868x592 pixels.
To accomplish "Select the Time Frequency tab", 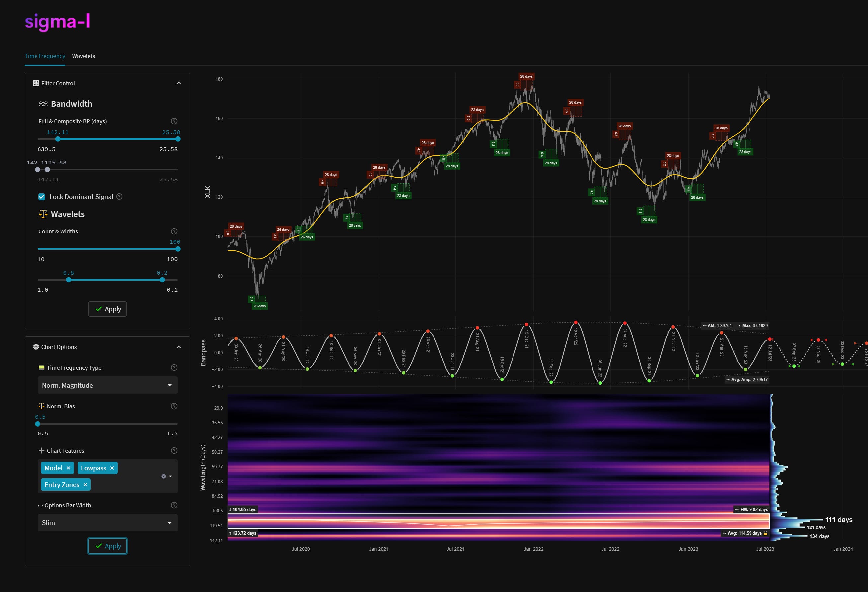I will pyautogui.click(x=45, y=56).
